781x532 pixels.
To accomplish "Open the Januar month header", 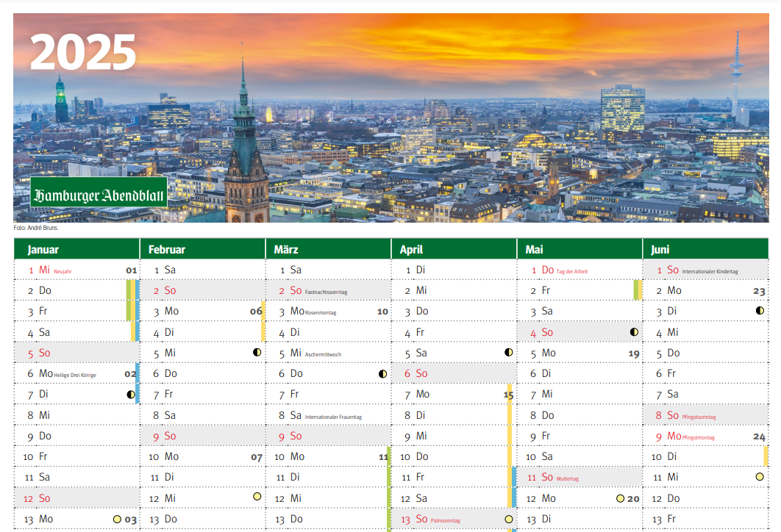I will pyautogui.click(x=43, y=250).
